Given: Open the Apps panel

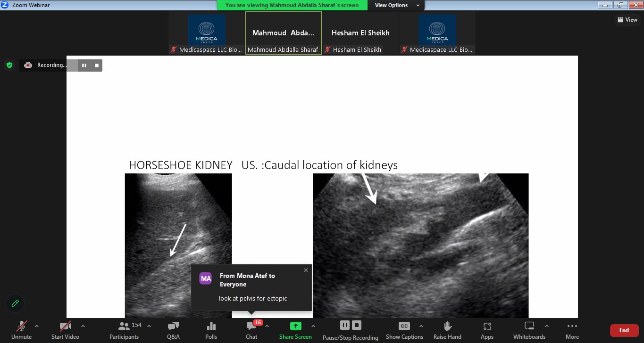Looking at the screenshot, I should click(487, 327).
